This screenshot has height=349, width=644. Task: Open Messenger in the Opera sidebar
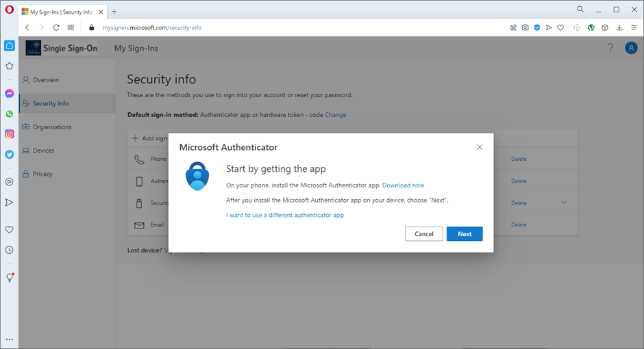pos(10,94)
